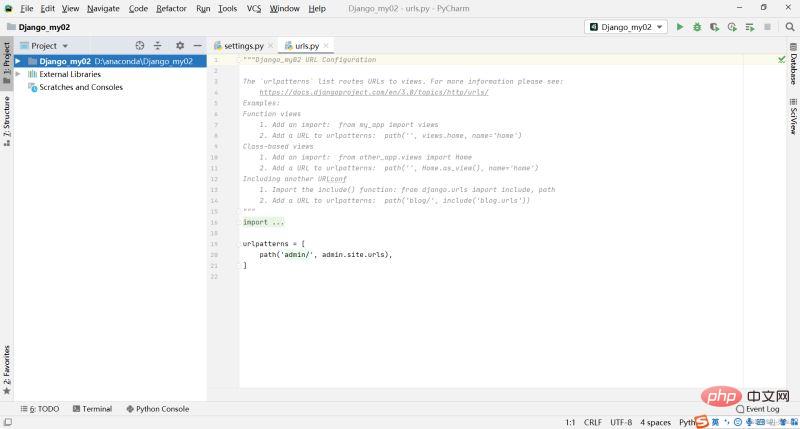
Task: Click the locate/scroll from source icon
Action: [140, 45]
